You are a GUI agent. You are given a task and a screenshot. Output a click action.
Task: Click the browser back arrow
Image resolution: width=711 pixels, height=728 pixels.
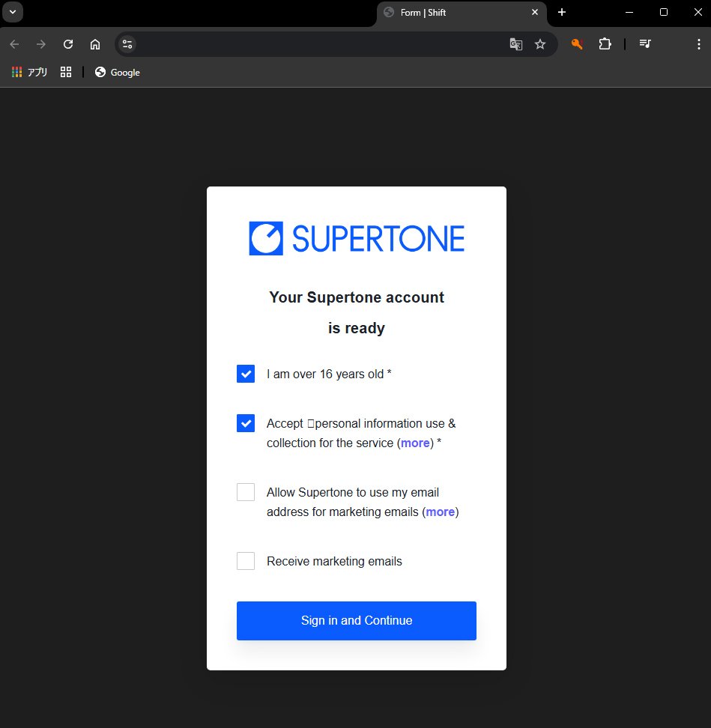(x=15, y=43)
